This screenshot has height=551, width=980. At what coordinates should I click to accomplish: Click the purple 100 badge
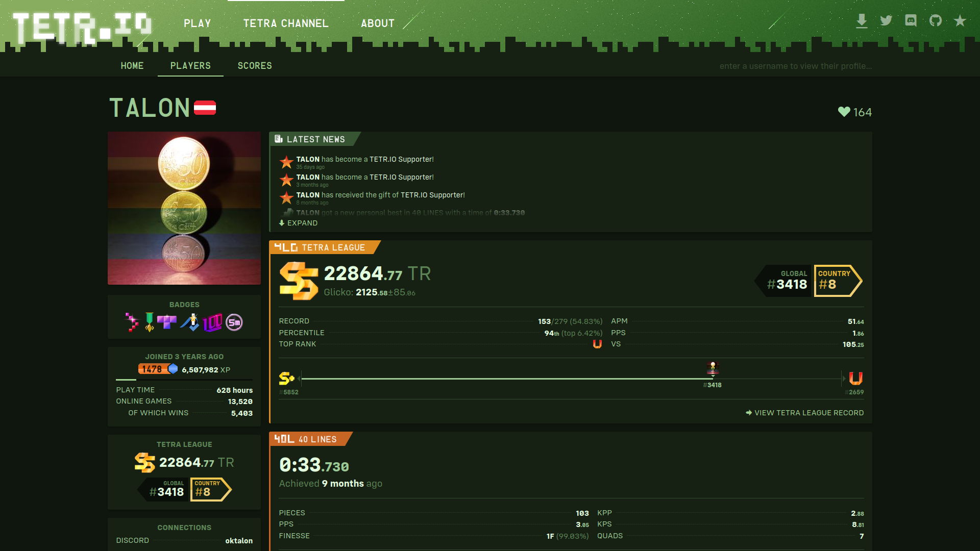[x=213, y=322]
